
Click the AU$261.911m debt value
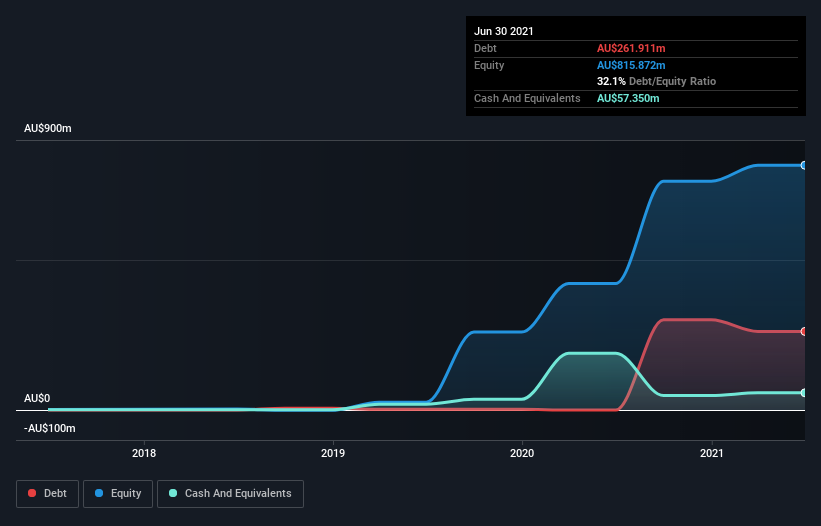(x=631, y=48)
